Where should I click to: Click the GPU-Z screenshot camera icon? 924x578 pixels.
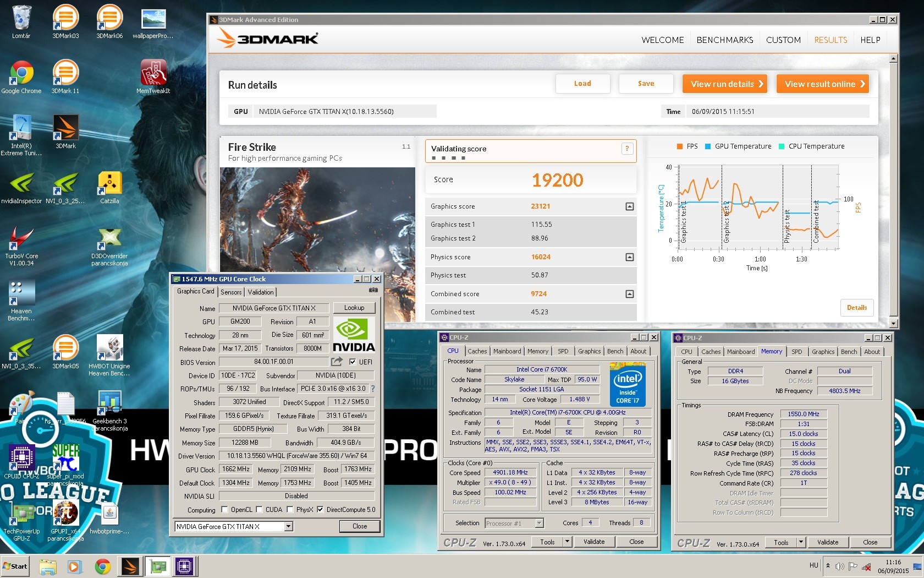(373, 290)
